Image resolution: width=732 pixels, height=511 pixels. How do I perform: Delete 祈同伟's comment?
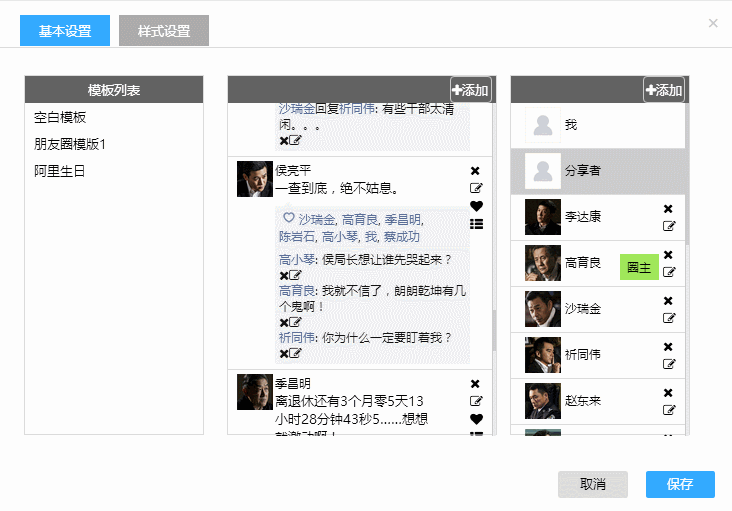point(283,354)
